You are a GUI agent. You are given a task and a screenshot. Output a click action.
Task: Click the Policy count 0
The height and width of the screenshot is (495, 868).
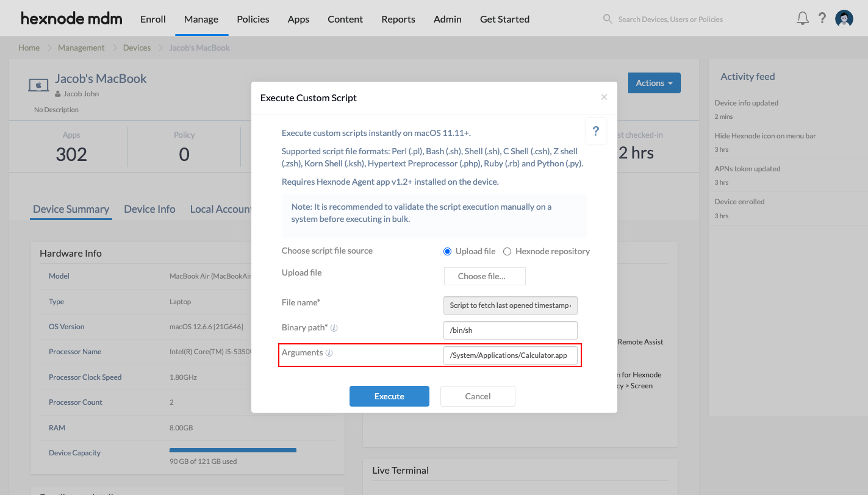184,154
